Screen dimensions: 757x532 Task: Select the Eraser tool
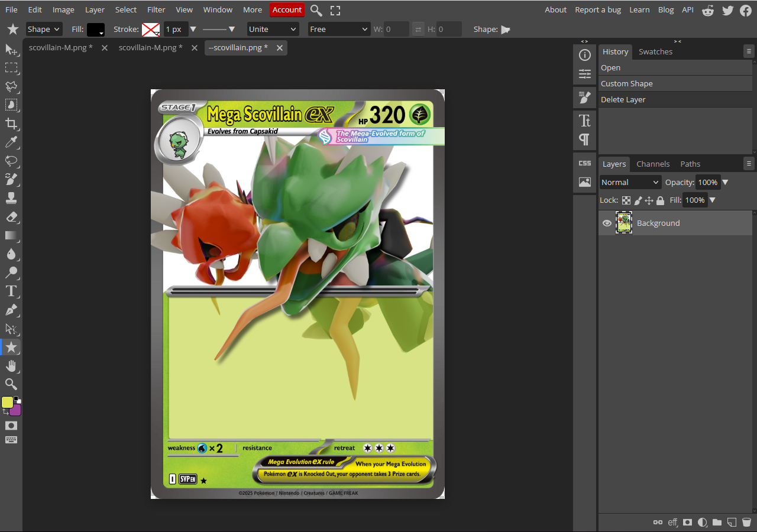11,216
